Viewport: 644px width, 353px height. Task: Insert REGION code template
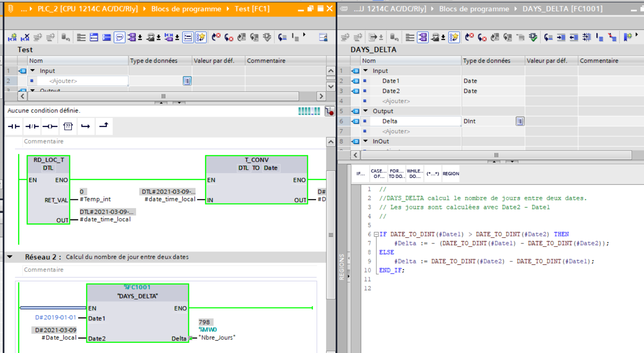click(451, 174)
